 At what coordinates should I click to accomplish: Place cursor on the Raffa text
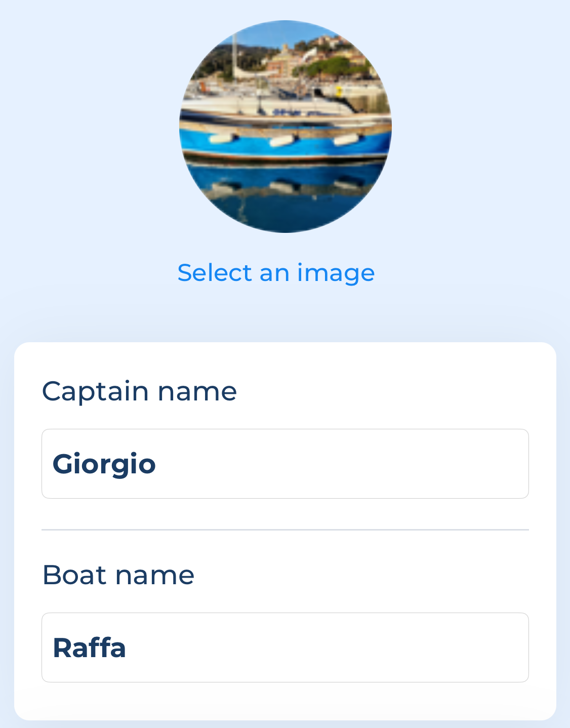coord(89,648)
